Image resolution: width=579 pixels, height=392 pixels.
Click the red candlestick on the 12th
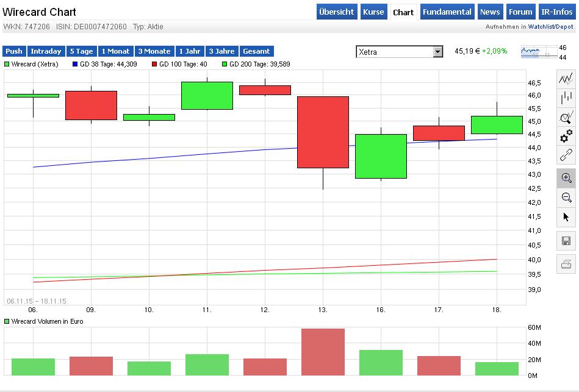click(265, 90)
